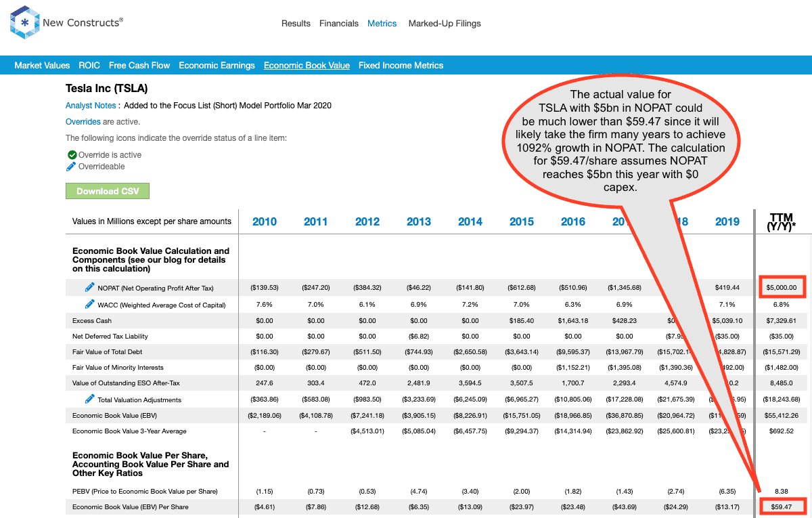Click the 2011 column header
The width and height of the screenshot is (812, 518).
(x=316, y=222)
